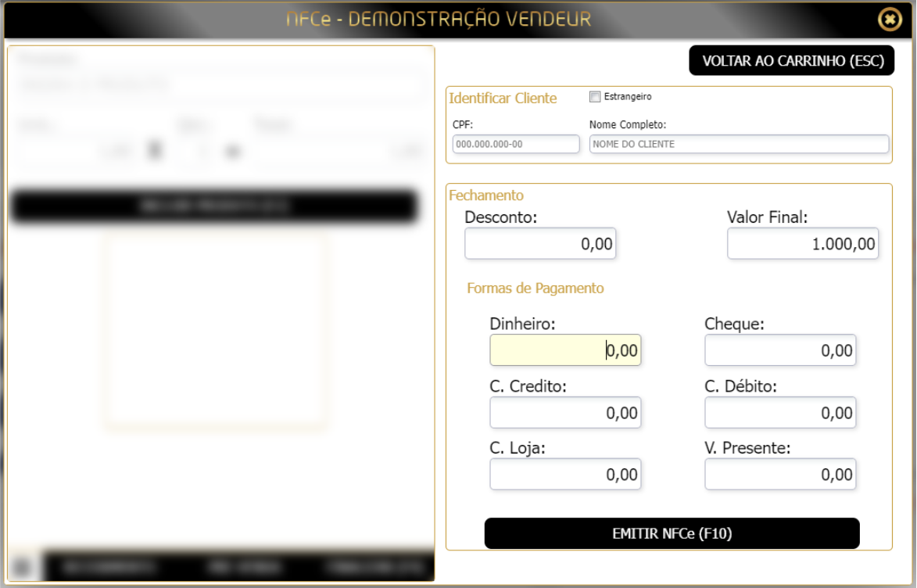Screen dimensions: 917x588
Task: Select the C. Credito payment field
Action: [565, 413]
